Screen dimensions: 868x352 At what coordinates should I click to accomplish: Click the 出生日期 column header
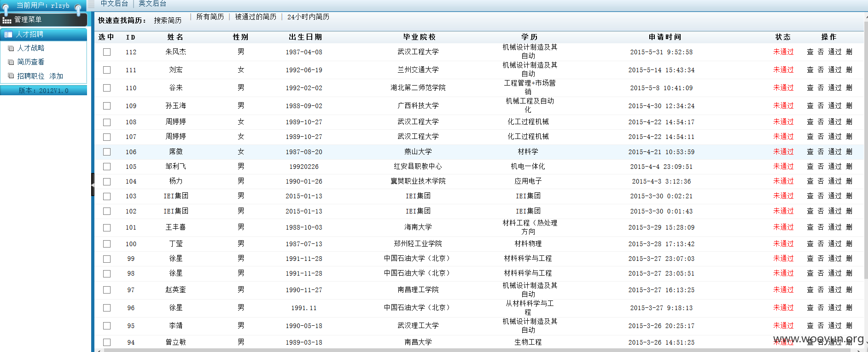pos(305,37)
